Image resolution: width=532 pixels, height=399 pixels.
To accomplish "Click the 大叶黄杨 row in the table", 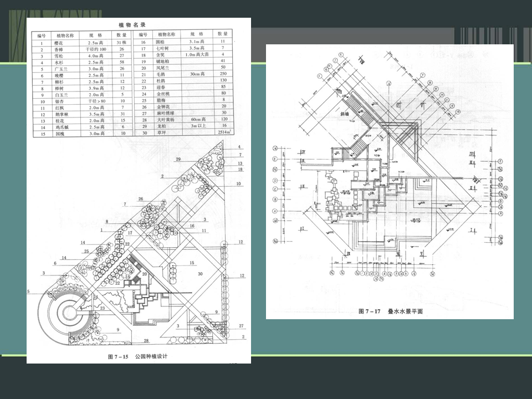I will (183, 120).
